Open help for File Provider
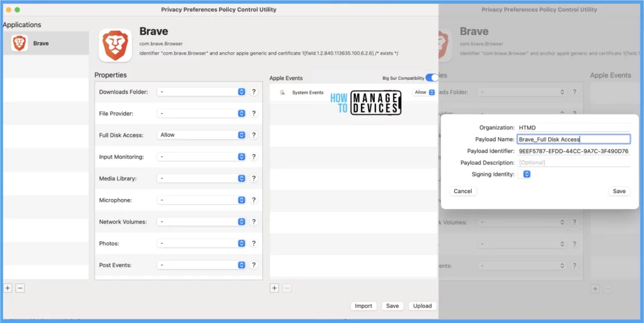The height and width of the screenshot is (323, 644). coord(254,113)
